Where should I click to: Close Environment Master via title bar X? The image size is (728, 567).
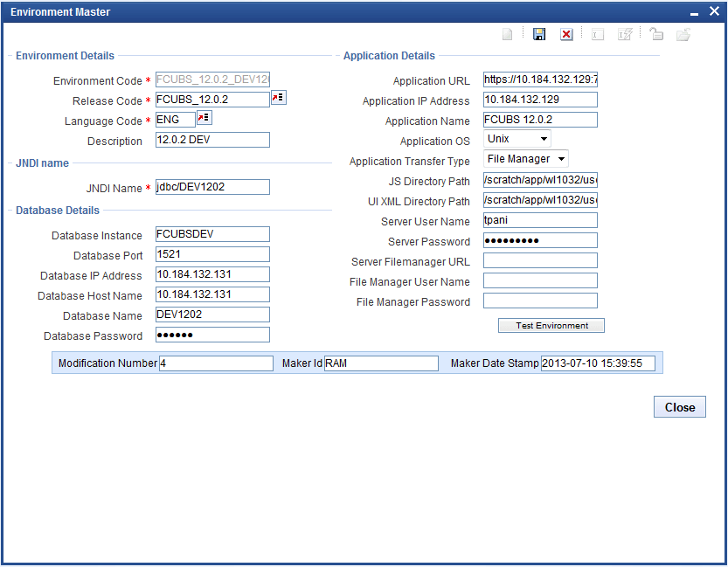coord(715,11)
